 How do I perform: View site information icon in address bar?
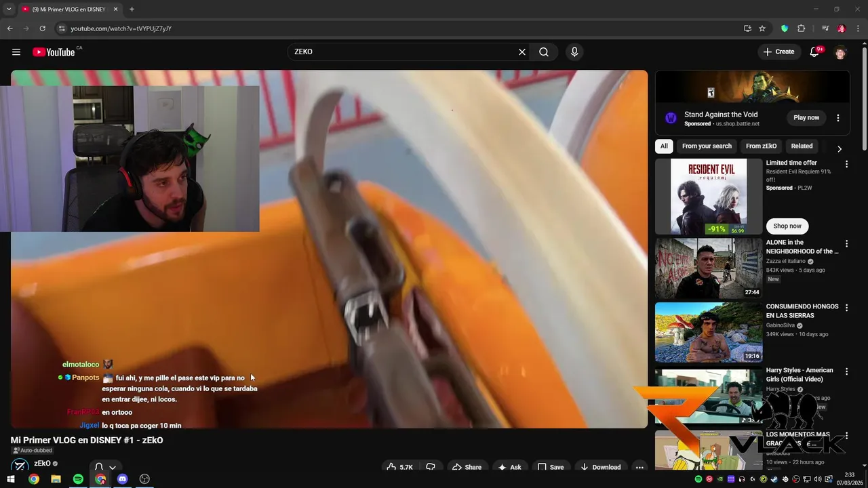62,28
